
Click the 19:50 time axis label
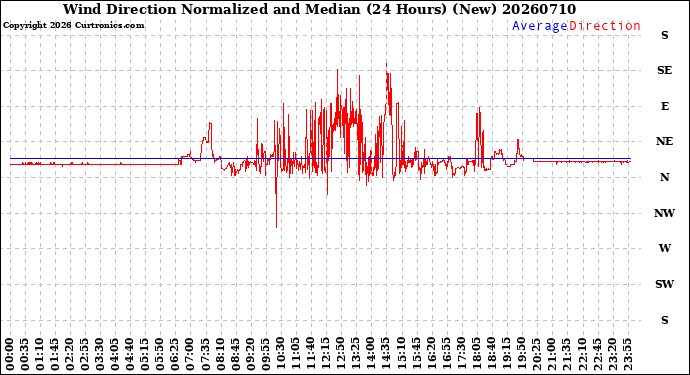tap(521, 355)
